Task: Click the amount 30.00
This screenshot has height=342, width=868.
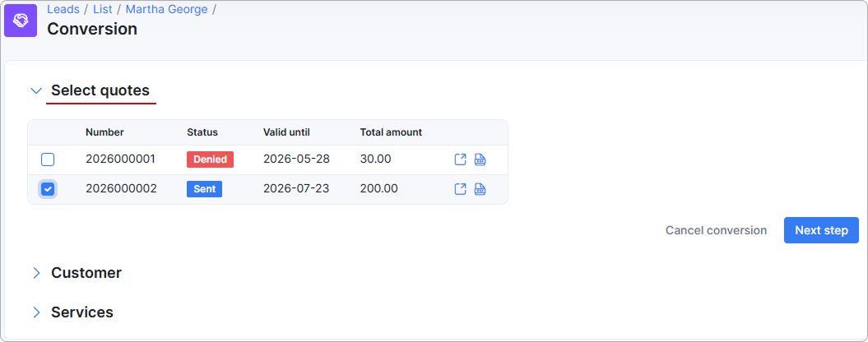Action: pos(375,159)
